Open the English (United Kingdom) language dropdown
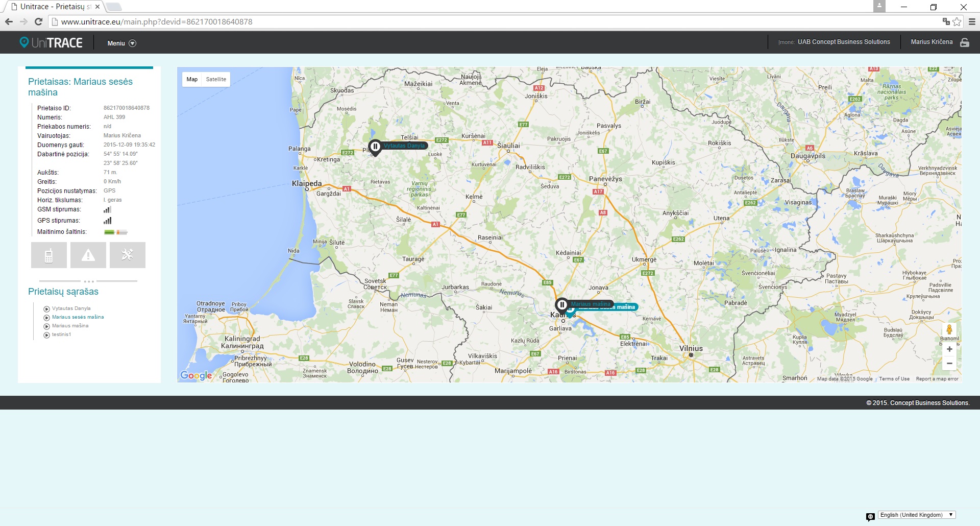This screenshot has height=526, width=980. click(x=917, y=515)
